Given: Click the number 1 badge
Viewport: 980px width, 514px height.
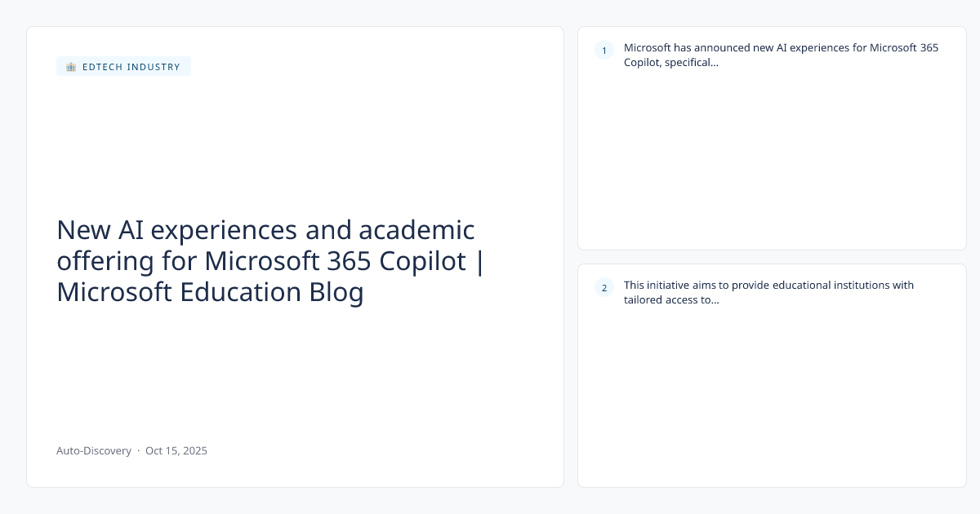Looking at the screenshot, I should (604, 51).
